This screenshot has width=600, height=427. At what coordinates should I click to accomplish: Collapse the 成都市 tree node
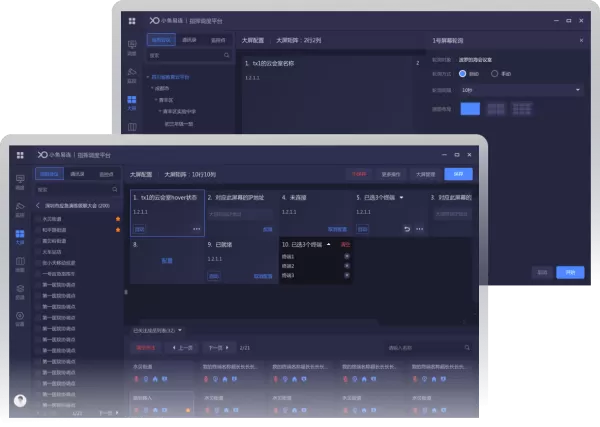(152, 88)
